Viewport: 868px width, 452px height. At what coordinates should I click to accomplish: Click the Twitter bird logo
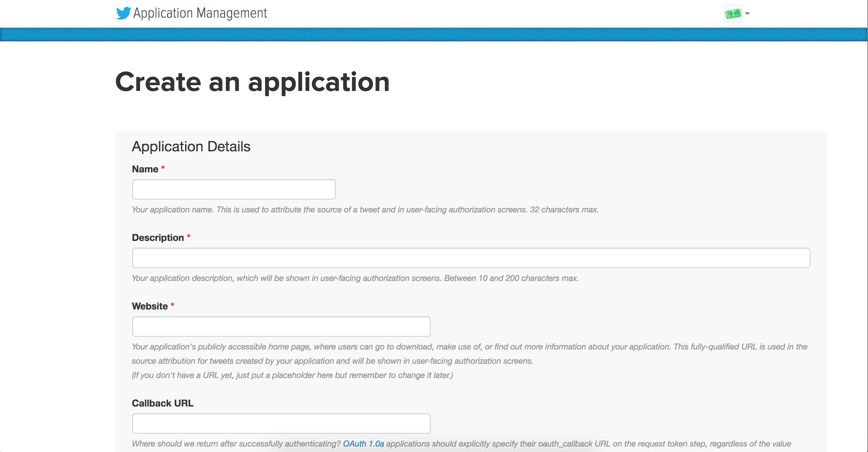click(123, 13)
